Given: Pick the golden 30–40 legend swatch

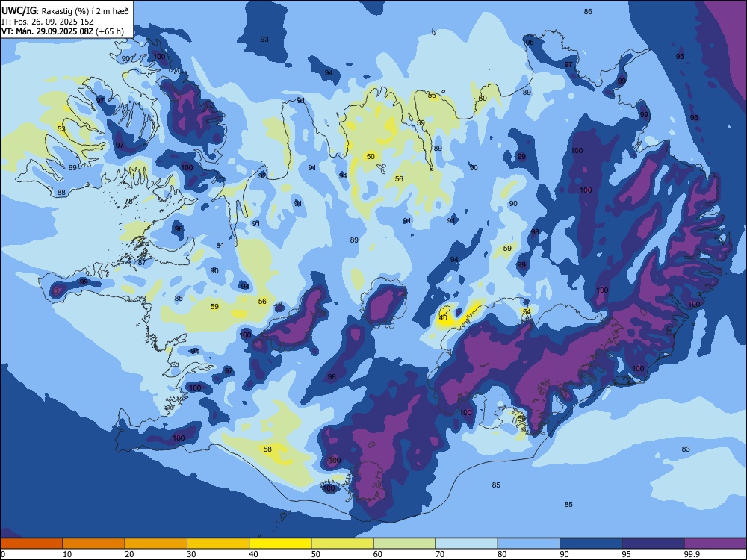Looking at the screenshot, I should [x=218, y=544].
